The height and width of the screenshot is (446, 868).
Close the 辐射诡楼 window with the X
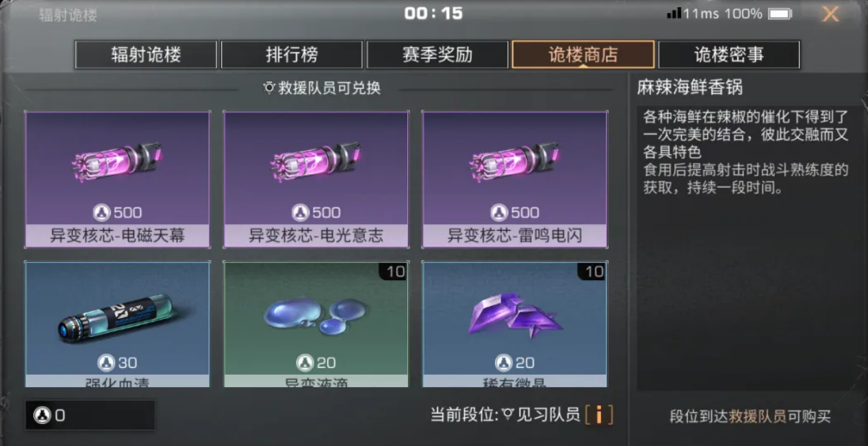[x=830, y=14]
